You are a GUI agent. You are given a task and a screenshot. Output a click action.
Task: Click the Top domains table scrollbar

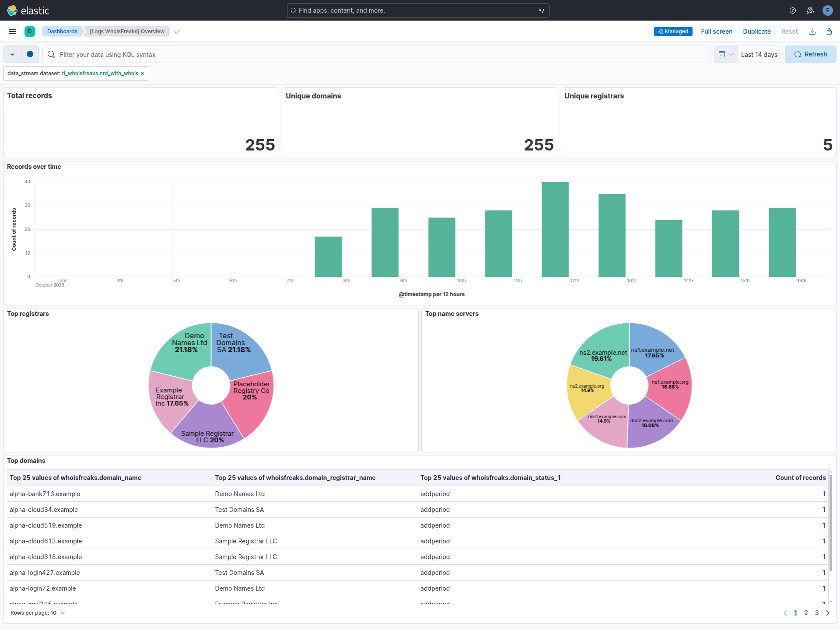click(830, 523)
